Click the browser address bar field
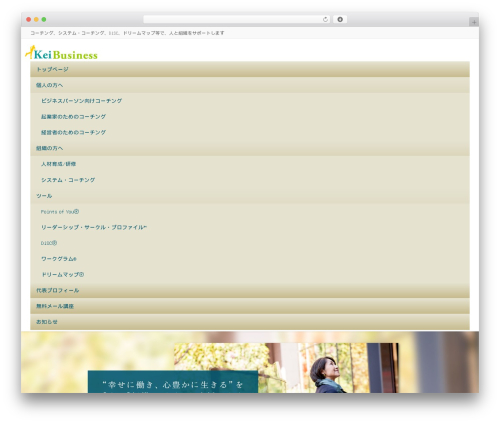500x423 pixels. (236, 20)
